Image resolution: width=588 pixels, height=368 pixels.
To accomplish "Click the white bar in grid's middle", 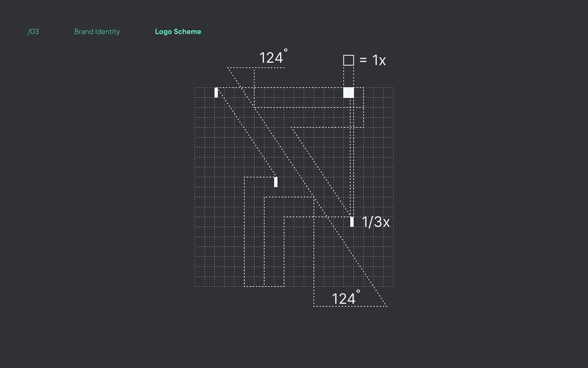I will pos(276,182).
